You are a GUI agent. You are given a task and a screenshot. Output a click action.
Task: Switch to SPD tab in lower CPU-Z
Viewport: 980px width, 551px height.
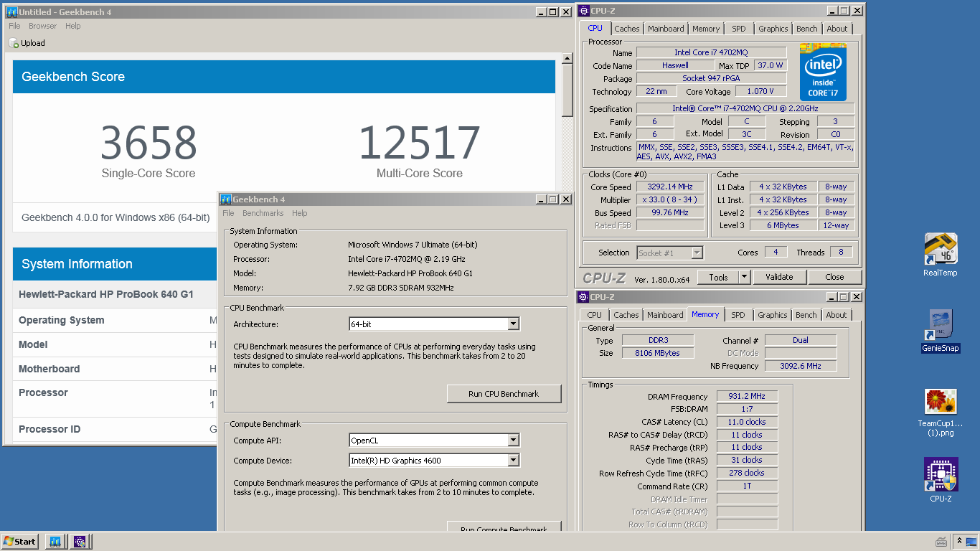(x=738, y=315)
